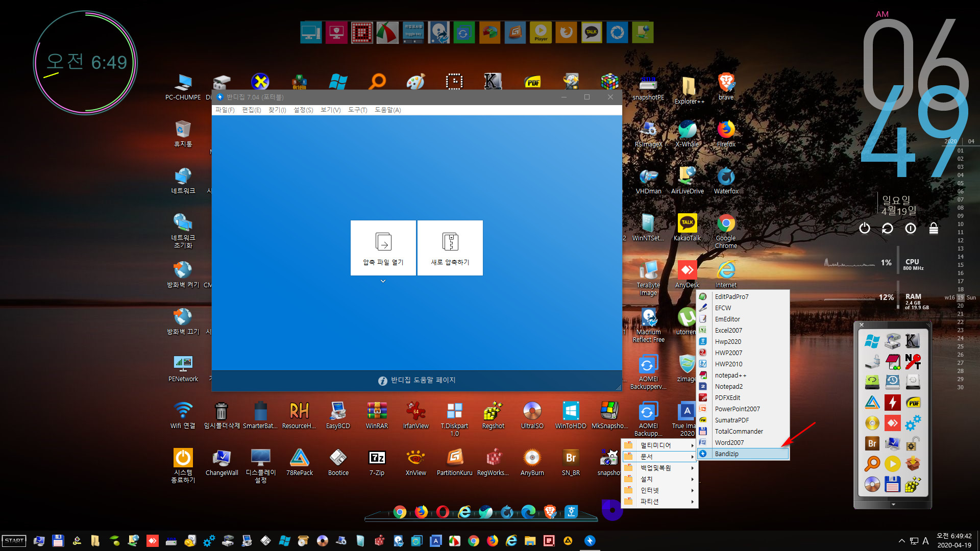Select Bandizip in the start submenu
Screen dimensions: 980x551
click(x=743, y=454)
